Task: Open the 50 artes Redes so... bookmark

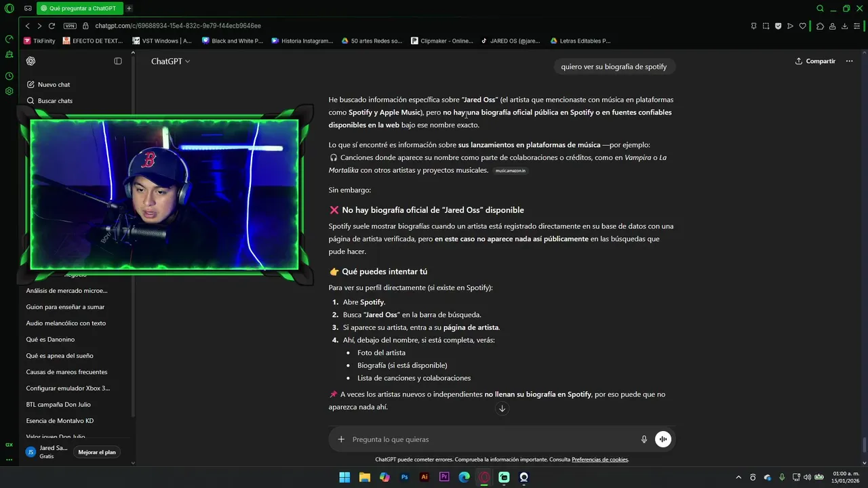Action: click(x=372, y=41)
